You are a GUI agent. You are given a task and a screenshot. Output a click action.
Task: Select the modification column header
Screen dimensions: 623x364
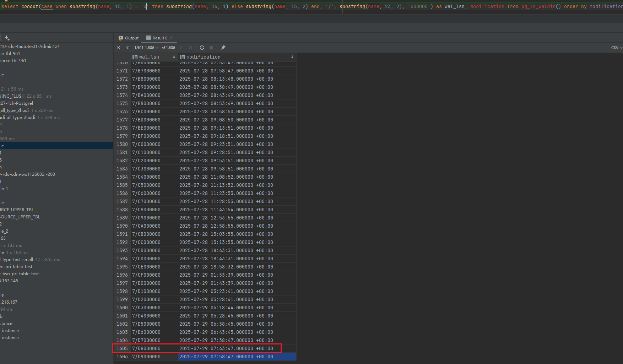coord(237,57)
